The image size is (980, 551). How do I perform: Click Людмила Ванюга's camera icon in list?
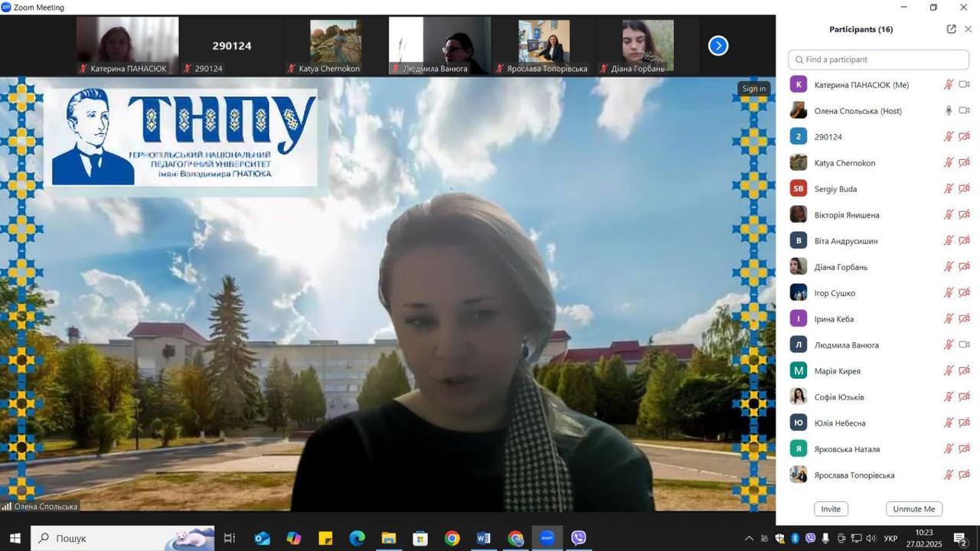pyautogui.click(x=965, y=345)
